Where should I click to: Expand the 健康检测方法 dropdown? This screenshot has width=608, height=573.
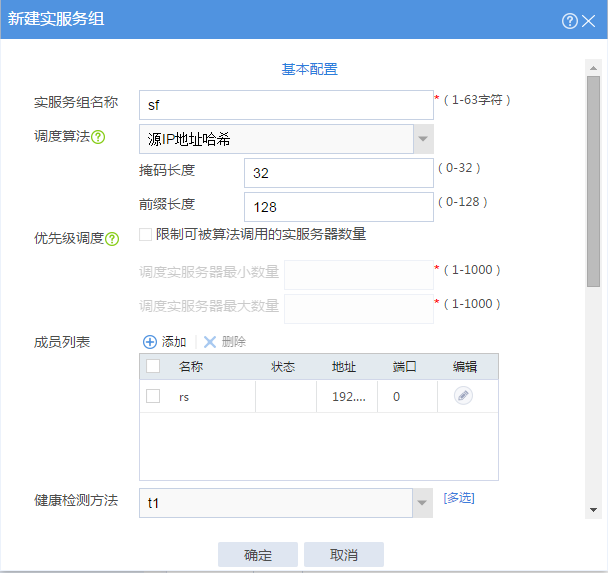(422, 503)
